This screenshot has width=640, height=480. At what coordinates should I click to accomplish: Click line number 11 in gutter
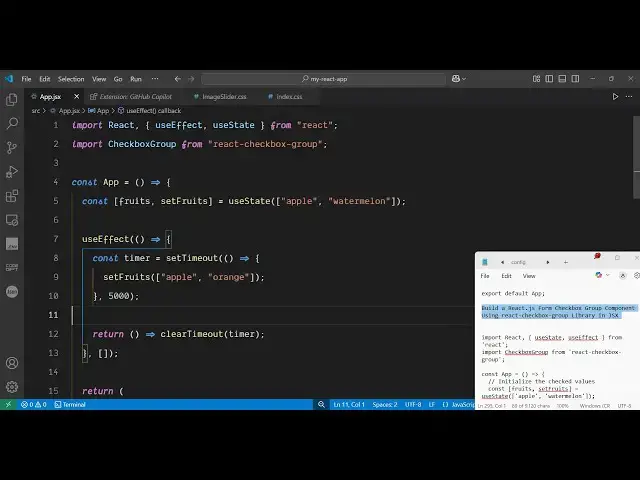53,315
